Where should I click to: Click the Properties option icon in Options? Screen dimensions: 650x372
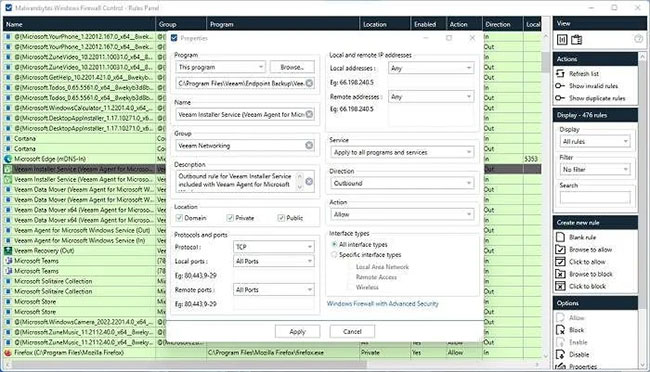pos(560,366)
